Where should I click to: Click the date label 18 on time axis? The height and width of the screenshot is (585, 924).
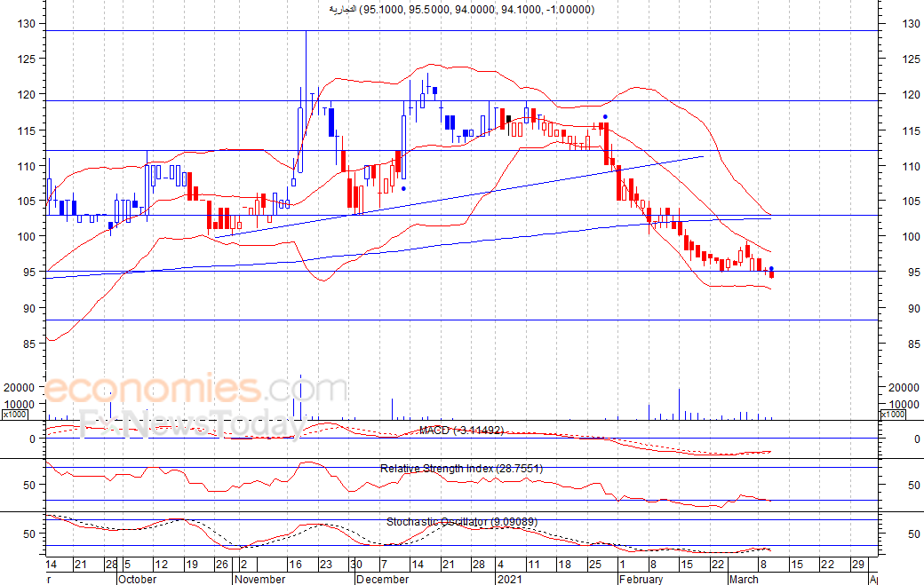[564, 565]
